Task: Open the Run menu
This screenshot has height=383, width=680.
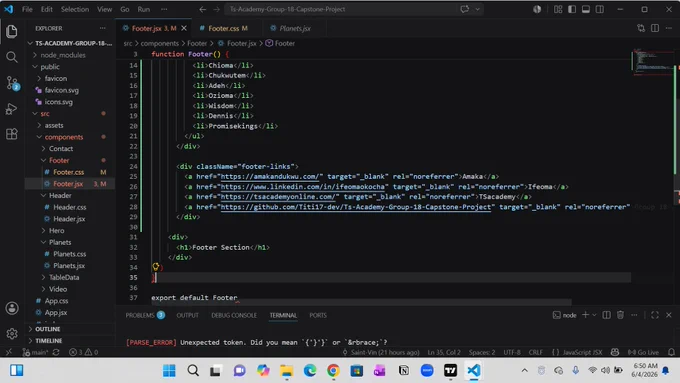Action: [x=144, y=9]
